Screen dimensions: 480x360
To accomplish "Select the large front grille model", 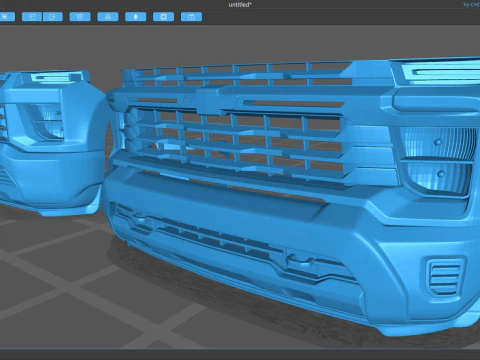I will tap(293, 197).
